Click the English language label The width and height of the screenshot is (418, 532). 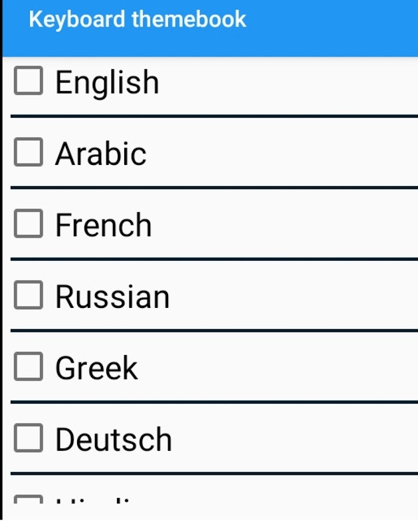(107, 82)
